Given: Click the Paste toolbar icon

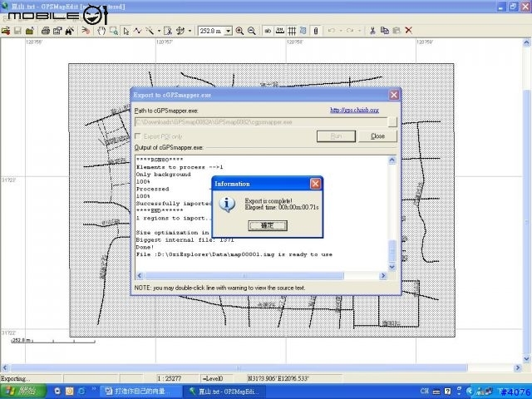Looking at the screenshot, I should 397,31.
